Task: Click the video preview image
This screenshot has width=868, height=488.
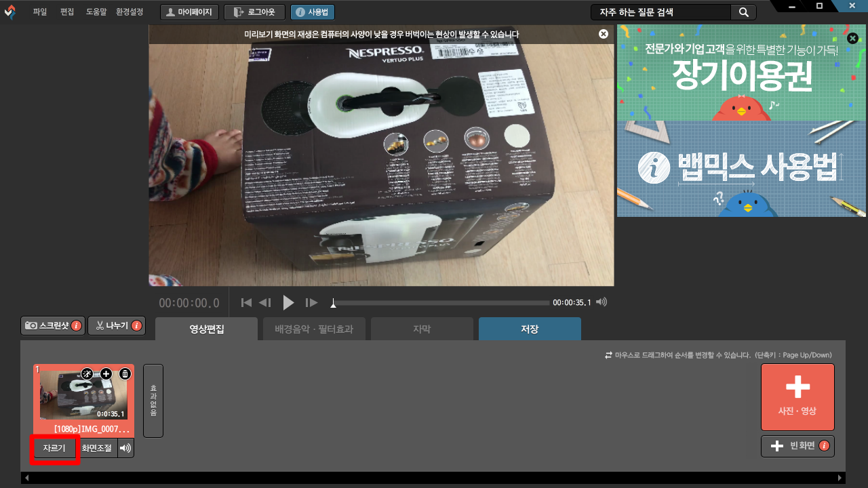Action: (x=381, y=156)
